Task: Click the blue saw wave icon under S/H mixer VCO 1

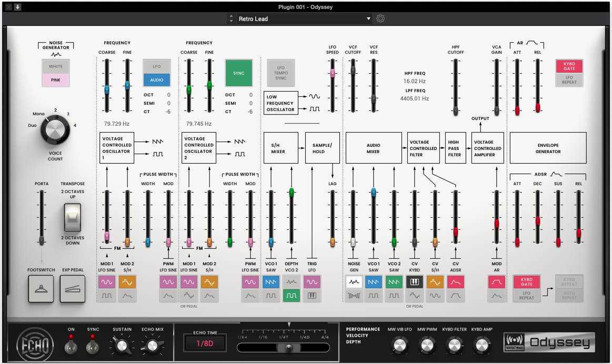Action: click(x=270, y=282)
